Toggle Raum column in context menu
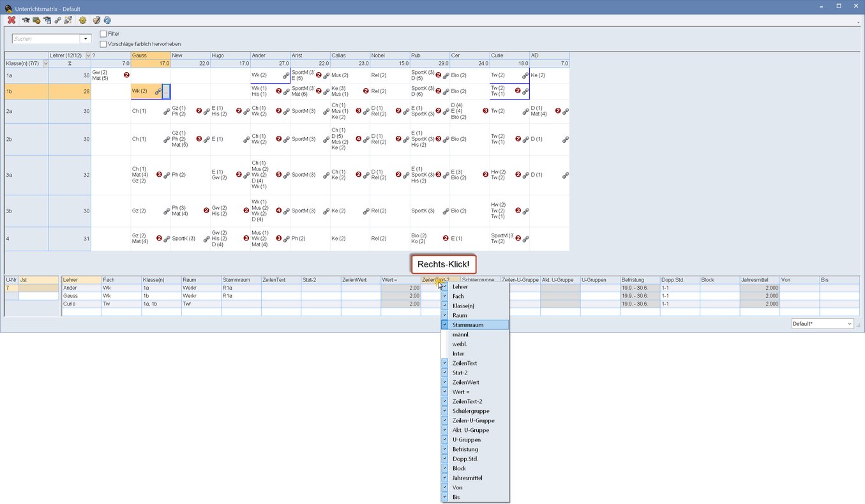The image size is (865, 504). click(x=475, y=316)
